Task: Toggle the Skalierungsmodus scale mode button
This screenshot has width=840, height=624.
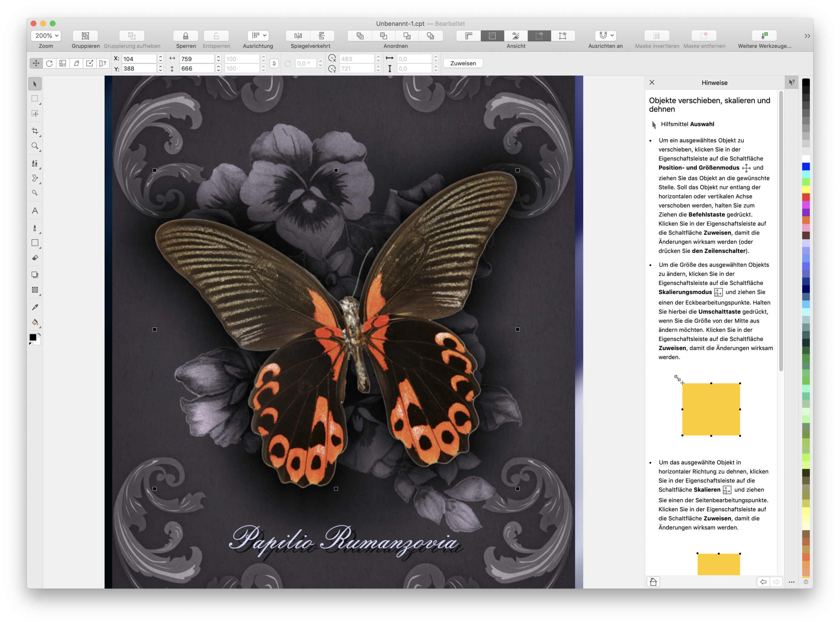Action: [x=63, y=63]
